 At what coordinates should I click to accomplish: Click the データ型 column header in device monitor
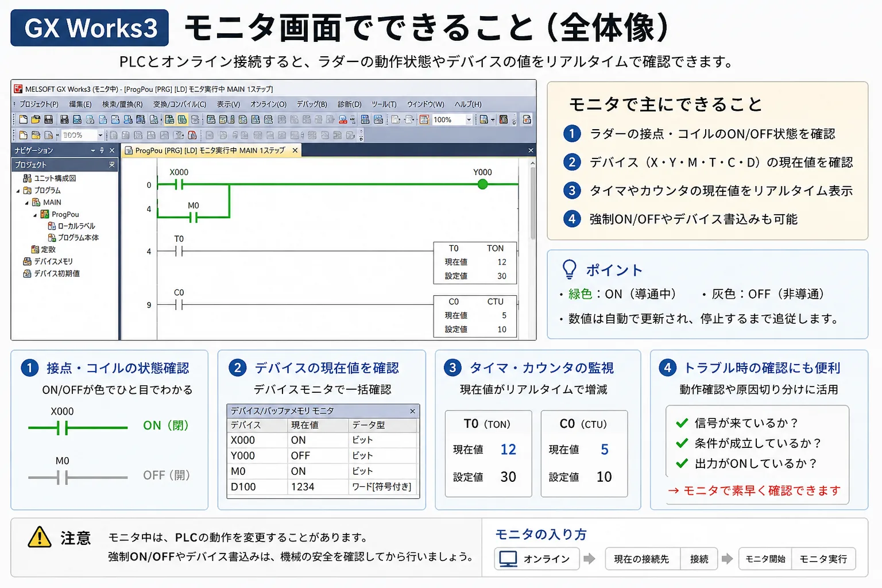pos(384,425)
